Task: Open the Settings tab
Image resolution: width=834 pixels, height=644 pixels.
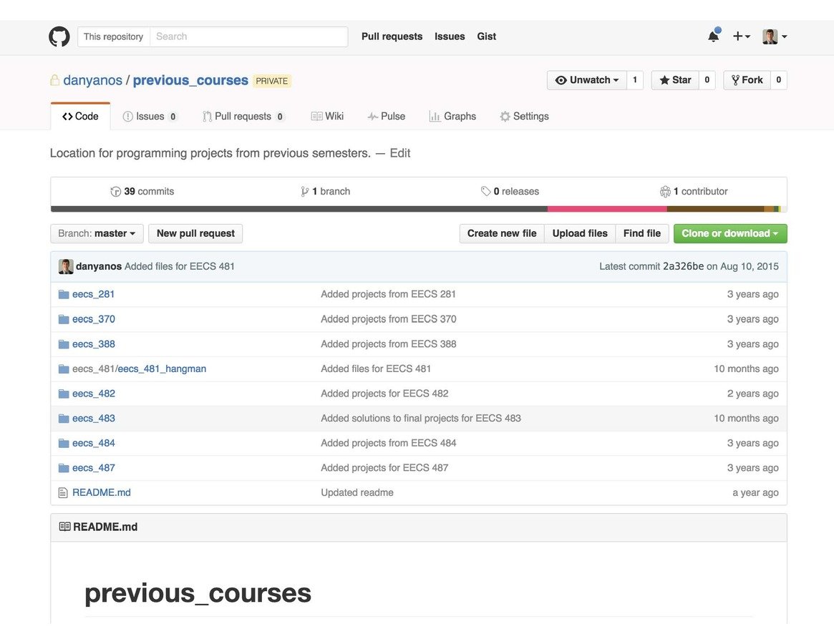Action: (525, 117)
